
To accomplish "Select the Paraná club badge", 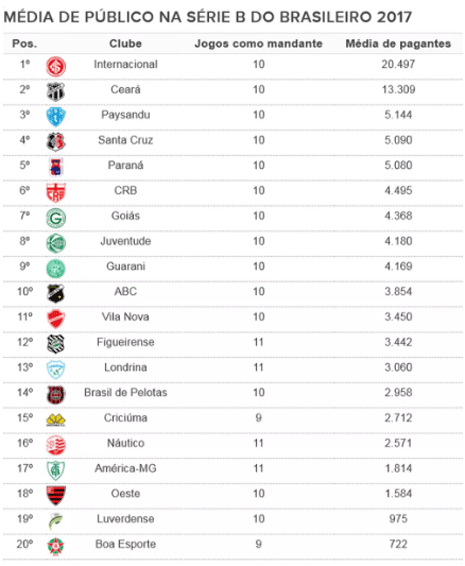I will click(56, 167).
